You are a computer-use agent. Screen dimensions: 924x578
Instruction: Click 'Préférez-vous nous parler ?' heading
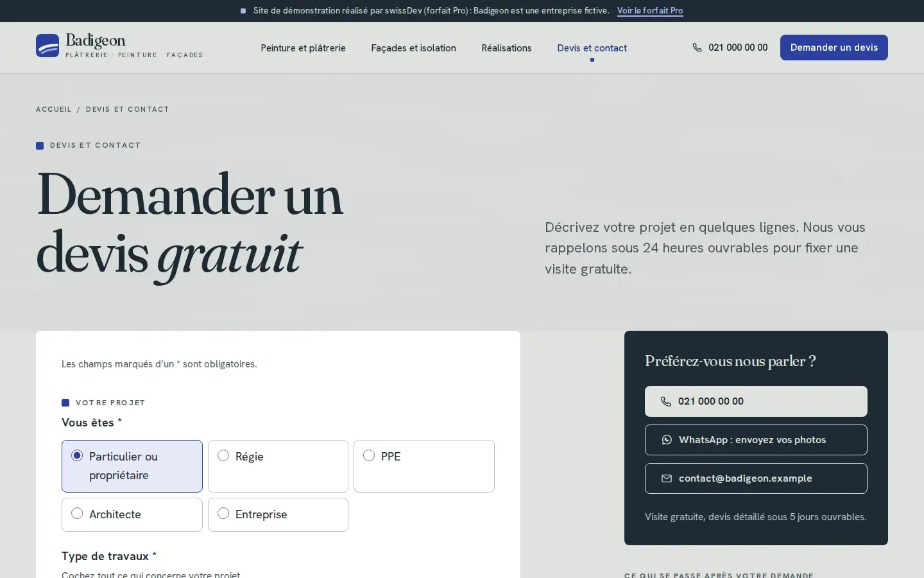click(730, 361)
